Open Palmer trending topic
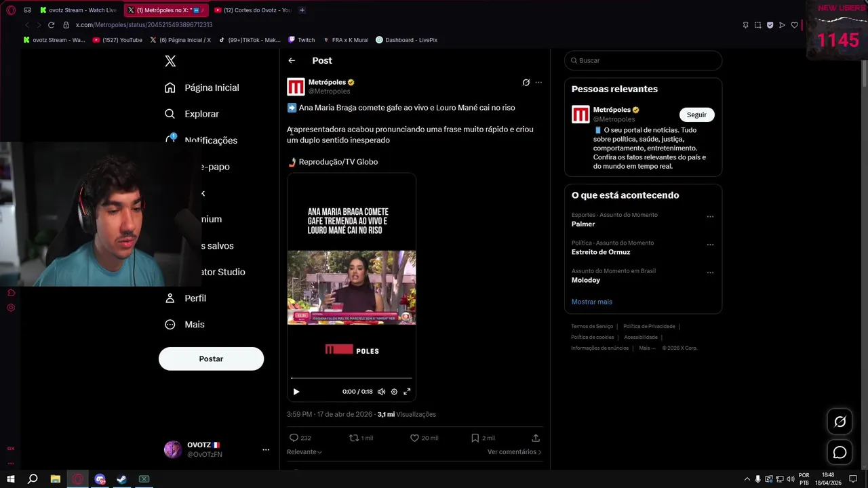868x488 pixels. (583, 224)
